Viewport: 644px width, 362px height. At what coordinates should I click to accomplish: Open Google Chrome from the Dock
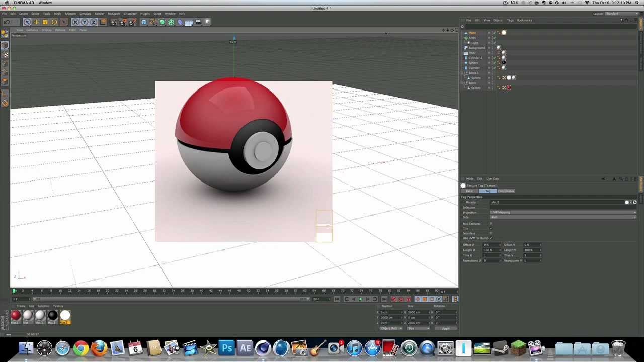coord(81,348)
